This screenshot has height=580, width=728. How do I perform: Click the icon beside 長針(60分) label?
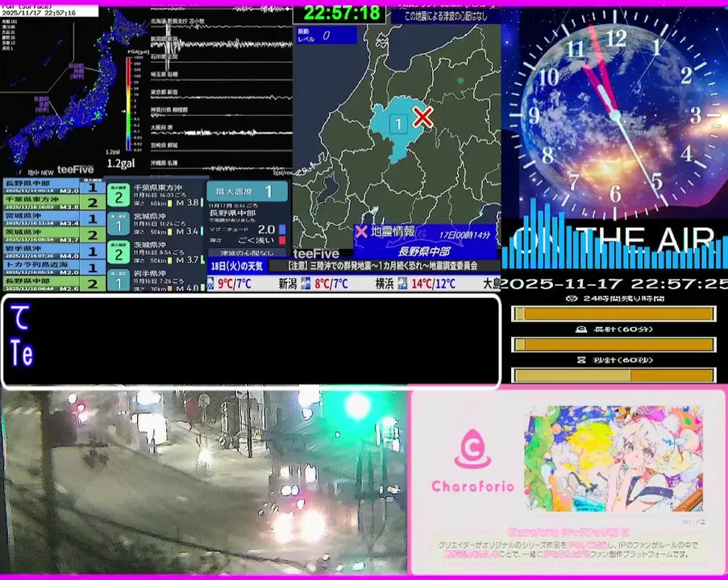(x=581, y=329)
